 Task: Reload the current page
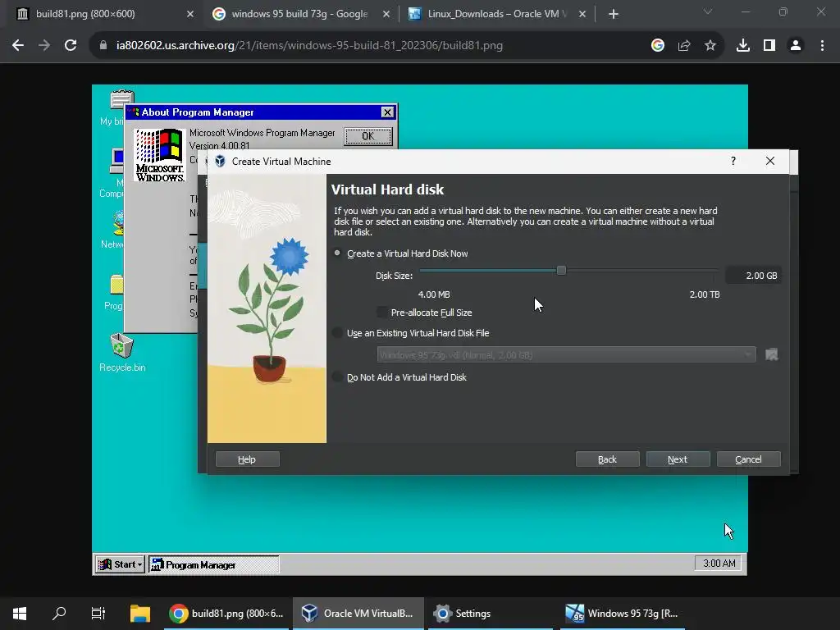tap(71, 46)
